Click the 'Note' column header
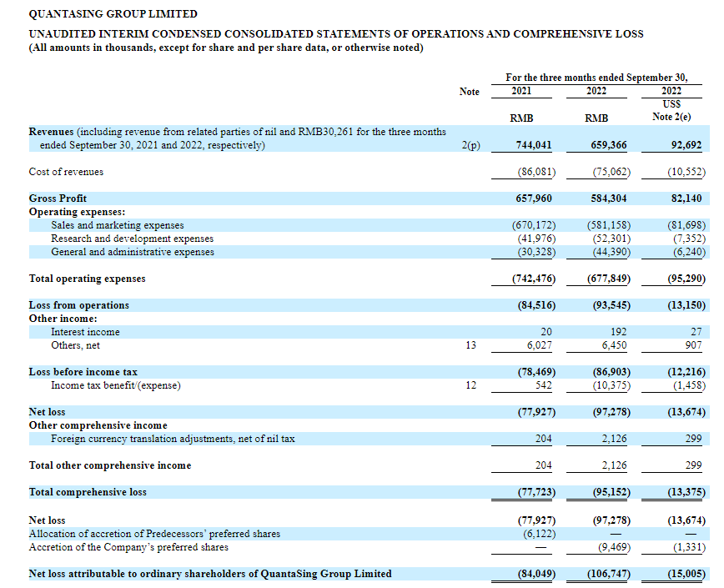724x588 pixels. click(x=469, y=92)
